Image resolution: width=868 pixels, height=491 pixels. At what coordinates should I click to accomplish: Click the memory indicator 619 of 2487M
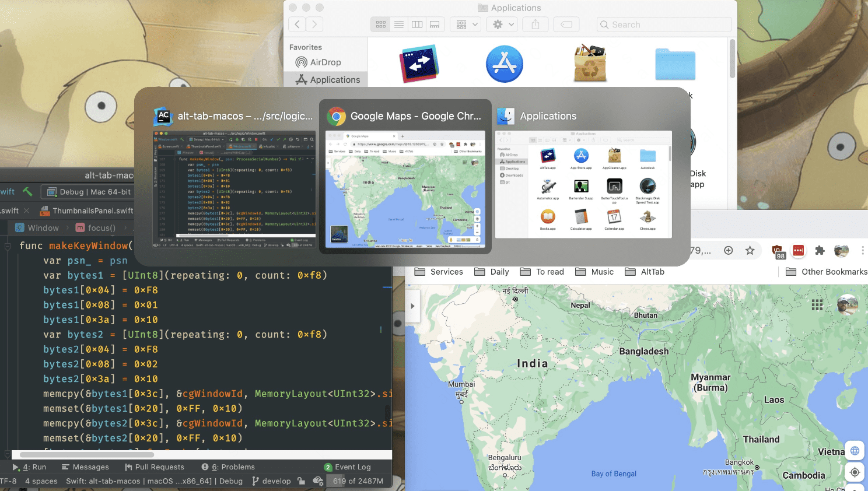click(358, 481)
